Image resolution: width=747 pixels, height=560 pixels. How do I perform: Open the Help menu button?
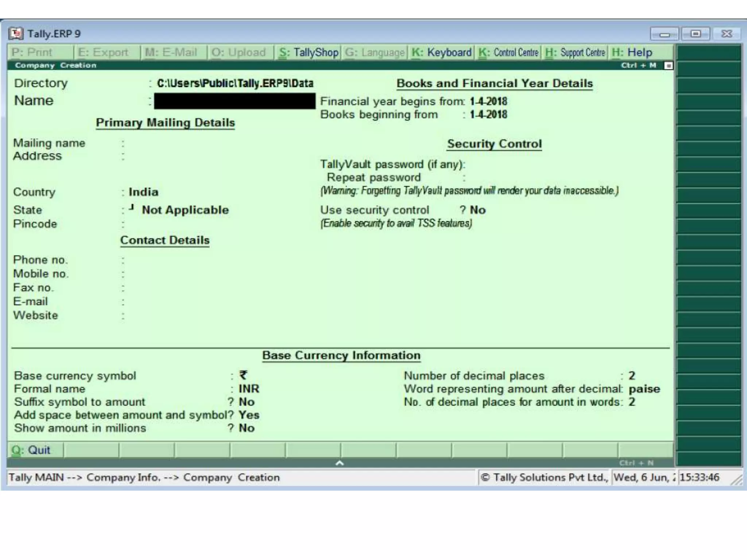coord(632,52)
